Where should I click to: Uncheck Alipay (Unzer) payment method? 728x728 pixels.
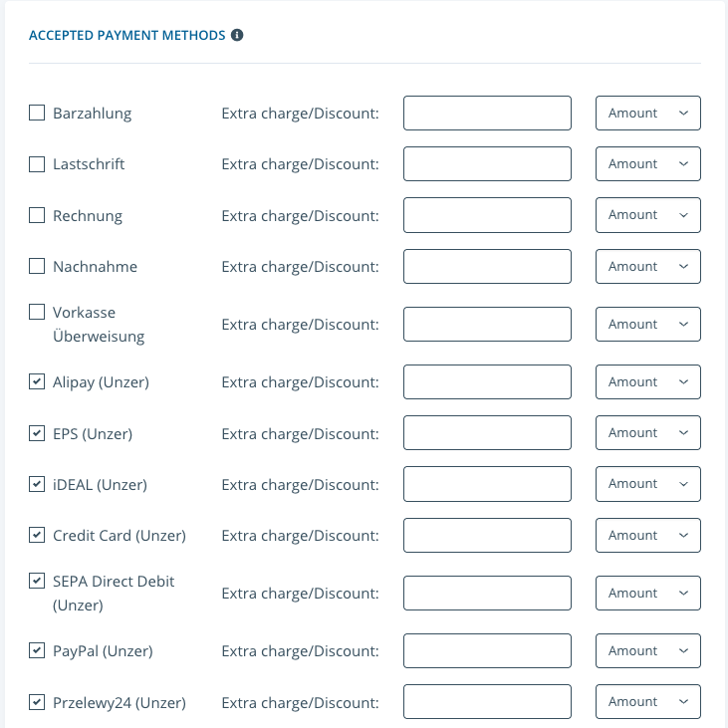[x=37, y=381]
